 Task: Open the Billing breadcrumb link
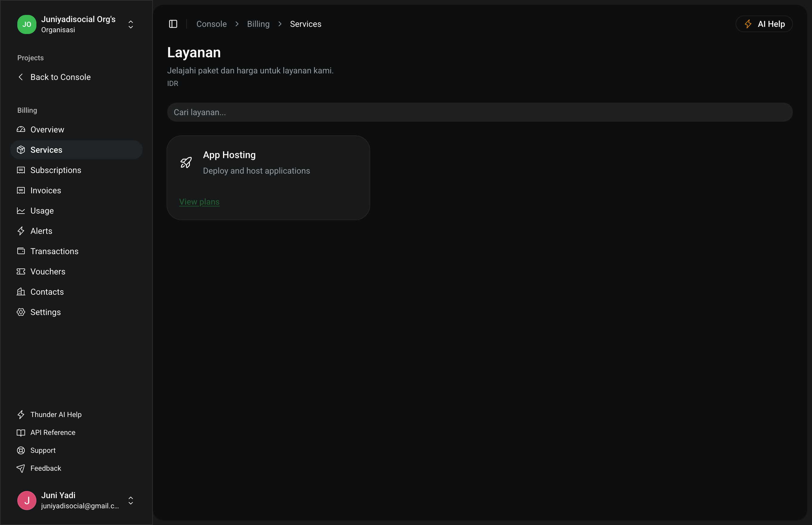pos(258,24)
